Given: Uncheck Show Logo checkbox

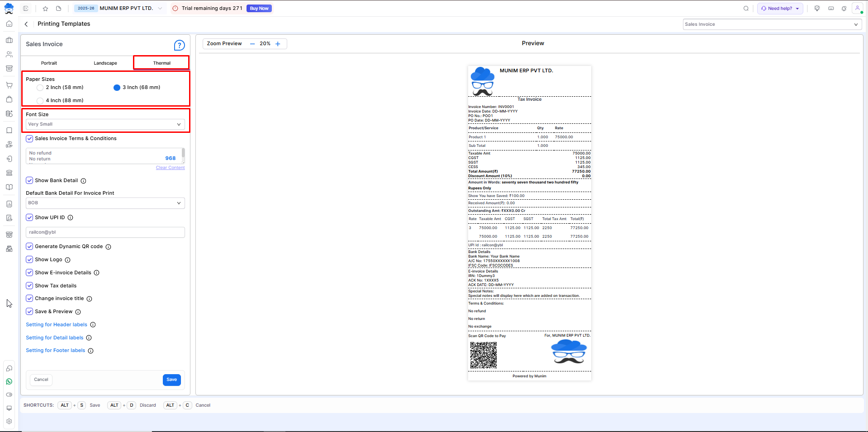Looking at the screenshot, I should pyautogui.click(x=29, y=259).
